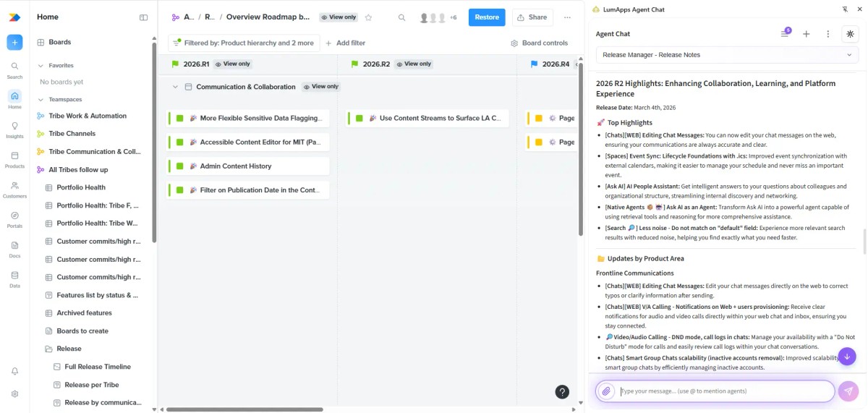Open Docs from the left rail
The width and height of the screenshot is (868, 413).
click(x=14, y=249)
